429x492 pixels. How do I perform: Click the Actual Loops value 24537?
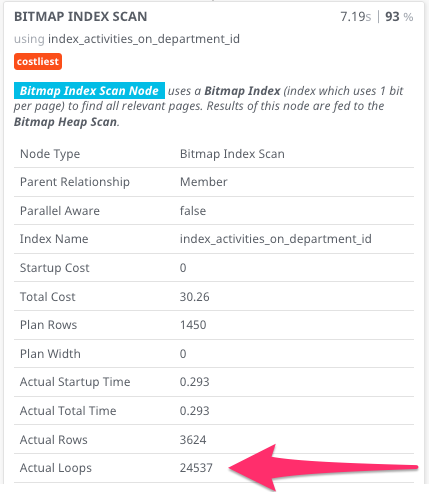[x=196, y=468]
